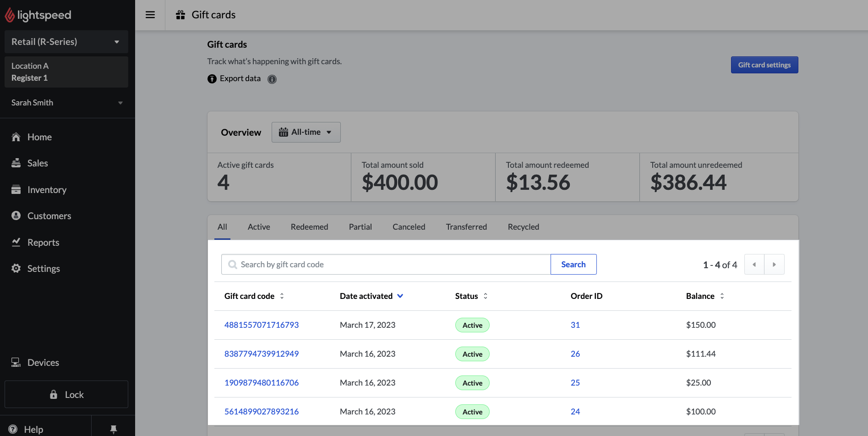868x436 pixels.
Task: Sort by Gift card code arrows
Action: pos(282,296)
